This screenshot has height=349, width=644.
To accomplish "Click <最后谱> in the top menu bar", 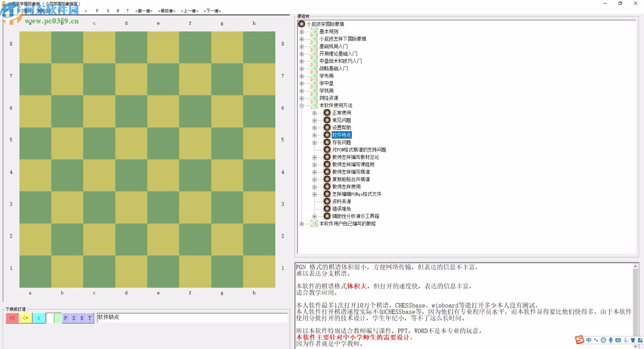I will pyautogui.click(x=167, y=11).
